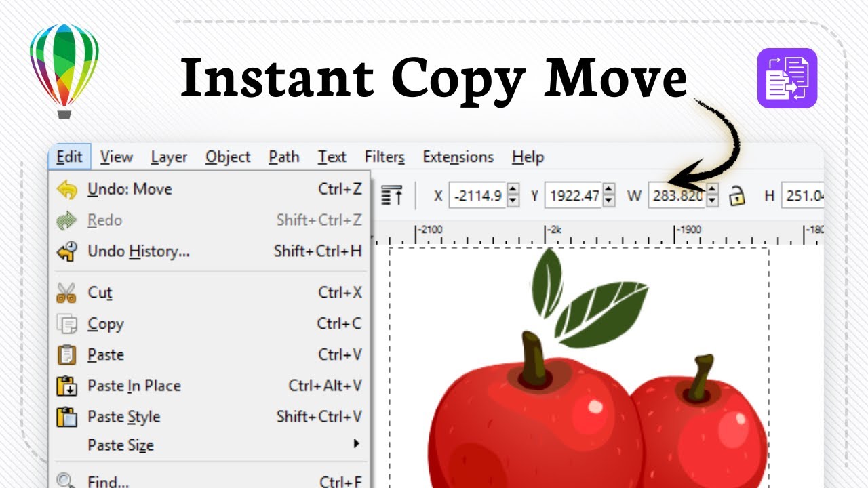
Task: Select Copy in the Edit menu
Action: [x=210, y=324]
